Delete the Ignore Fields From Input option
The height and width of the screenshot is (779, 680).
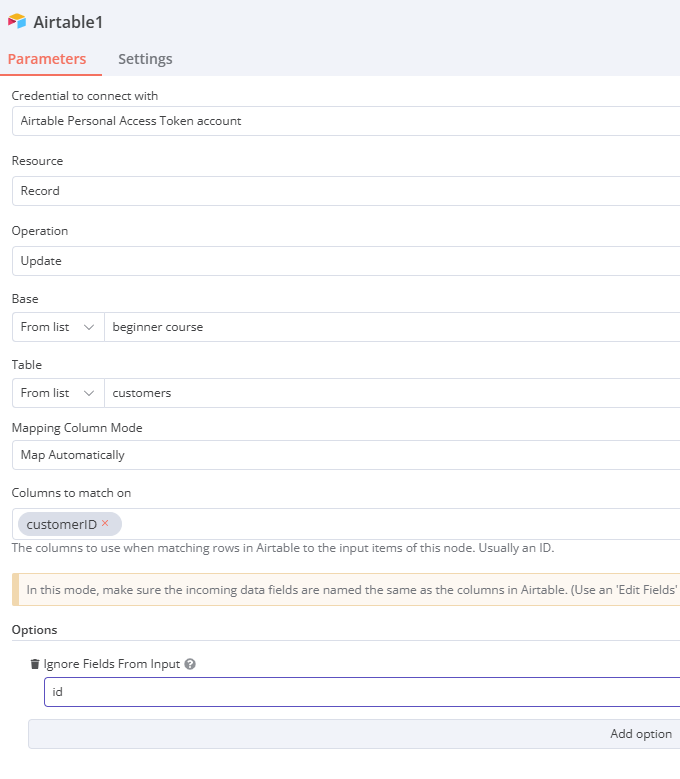pyautogui.click(x=35, y=664)
